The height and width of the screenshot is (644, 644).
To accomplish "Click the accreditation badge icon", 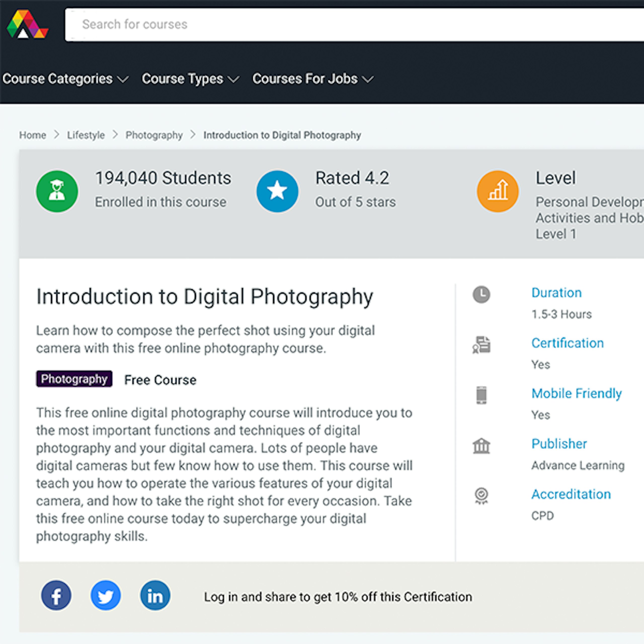I will 481,496.
